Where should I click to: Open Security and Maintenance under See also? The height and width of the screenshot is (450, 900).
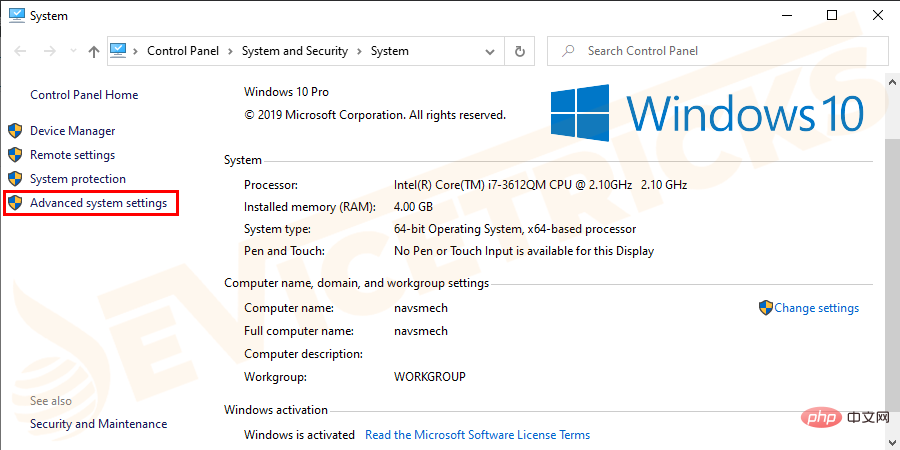98,424
